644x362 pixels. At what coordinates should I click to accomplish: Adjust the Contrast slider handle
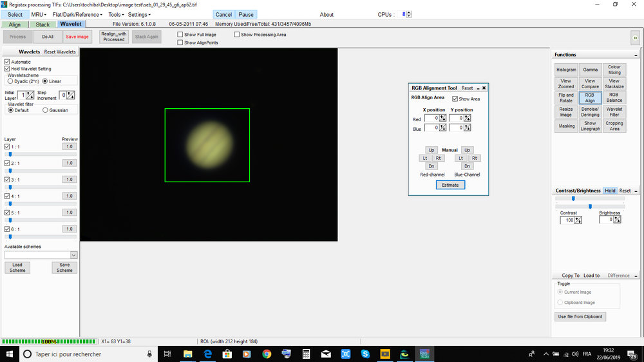click(x=573, y=198)
